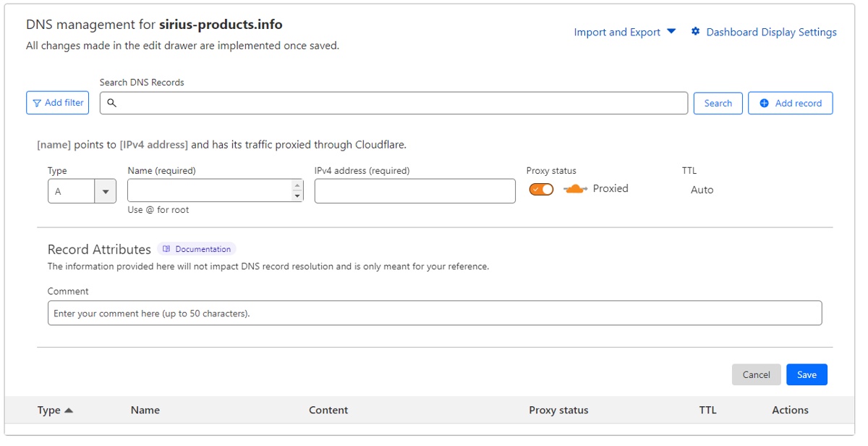The height and width of the screenshot is (446, 868).
Task: Click the 'Use @ for root' hint
Action: coord(158,210)
